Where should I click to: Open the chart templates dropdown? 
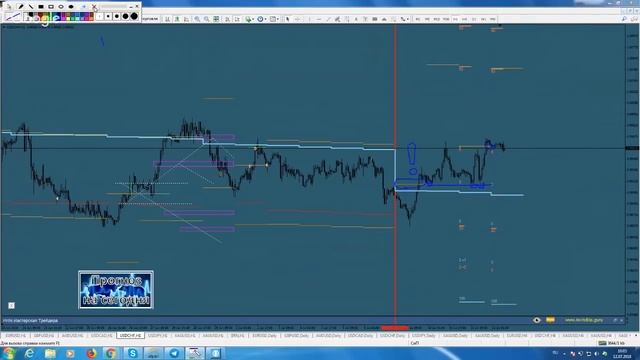pos(274,19)
